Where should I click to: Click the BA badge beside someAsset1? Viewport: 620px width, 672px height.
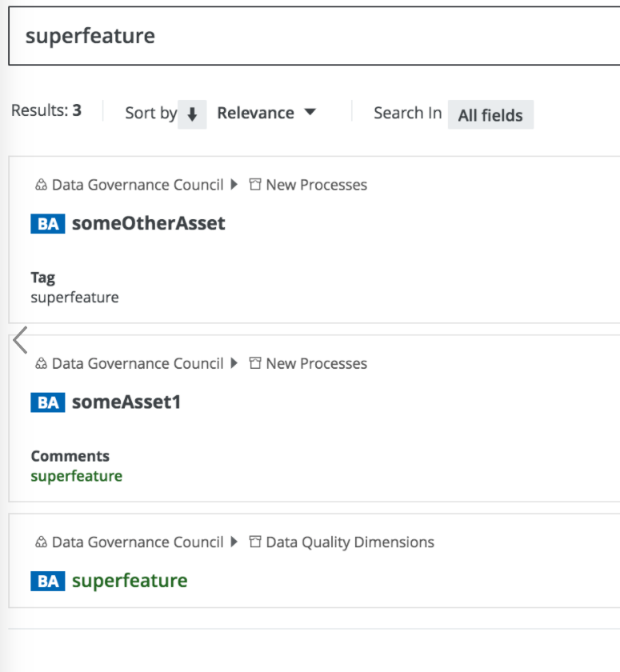tap(47, 402)
